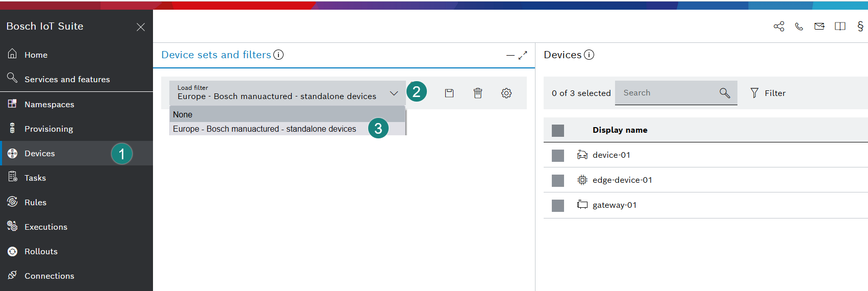Open Rollouts from the sidebar

click(x=76, y=251)
